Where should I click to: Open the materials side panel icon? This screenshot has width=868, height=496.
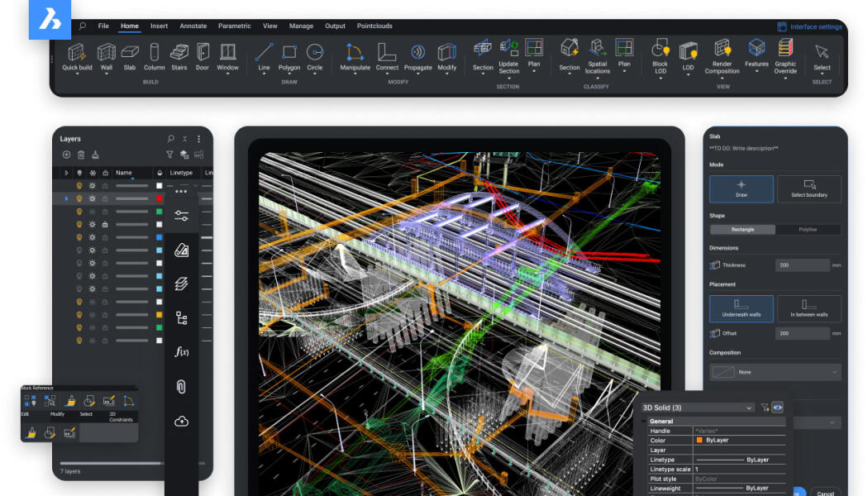pyautogui.click(x=182, y=250)
